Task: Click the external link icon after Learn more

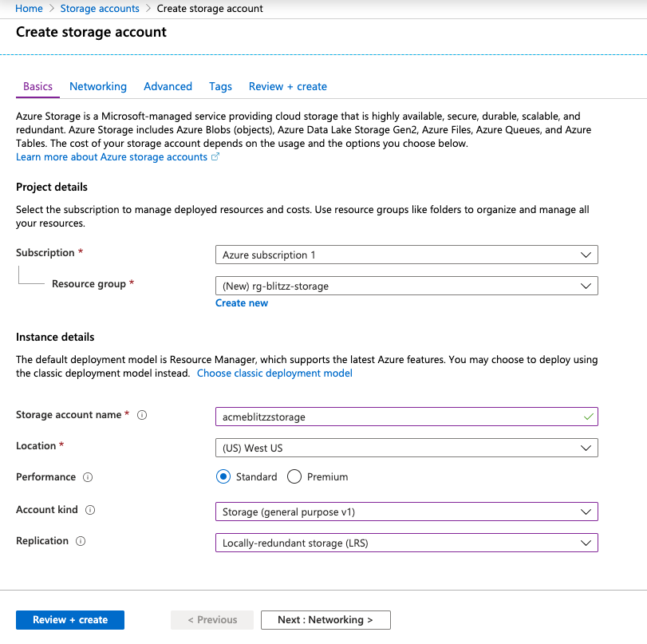Action: (x=215, y=157)
